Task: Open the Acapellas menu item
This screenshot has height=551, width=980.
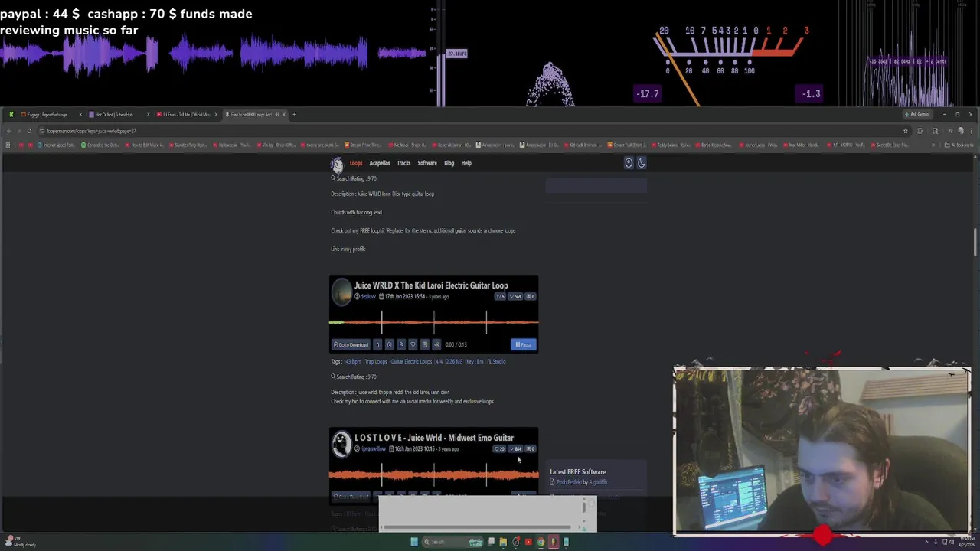Action: tap(380, 163)
